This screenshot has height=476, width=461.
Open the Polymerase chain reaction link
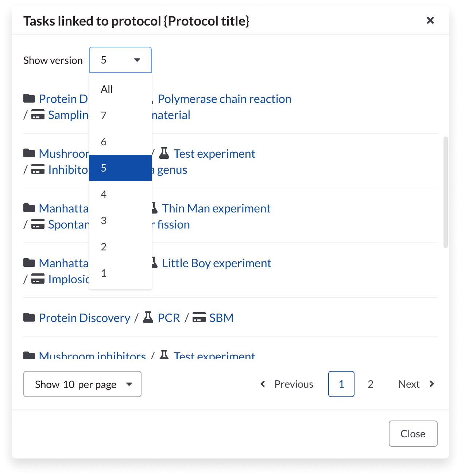pos(225,99)
